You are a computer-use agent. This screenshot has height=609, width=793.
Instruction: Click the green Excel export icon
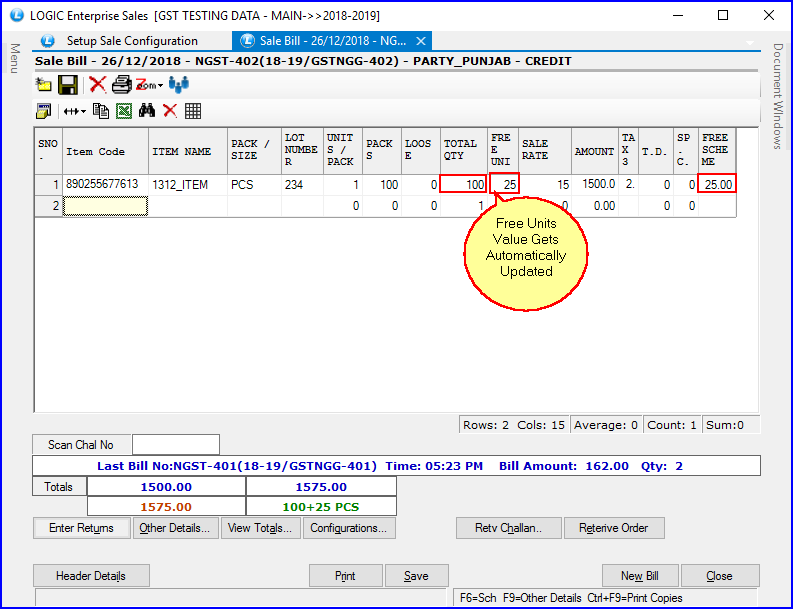(124, 111)
